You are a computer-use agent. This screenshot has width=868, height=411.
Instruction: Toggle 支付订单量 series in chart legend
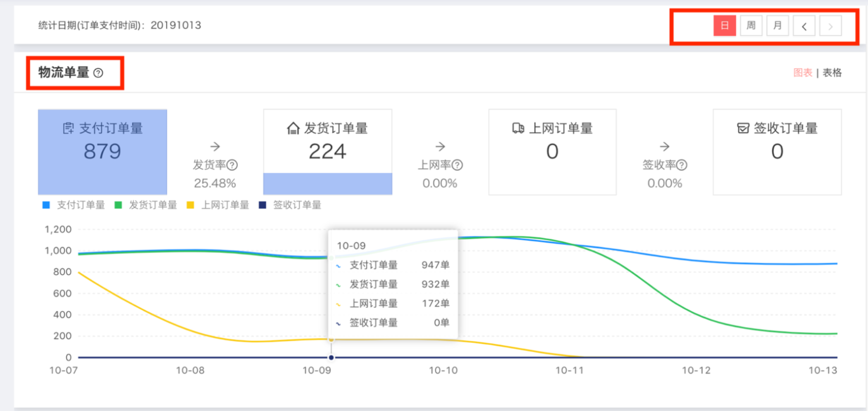74,205
